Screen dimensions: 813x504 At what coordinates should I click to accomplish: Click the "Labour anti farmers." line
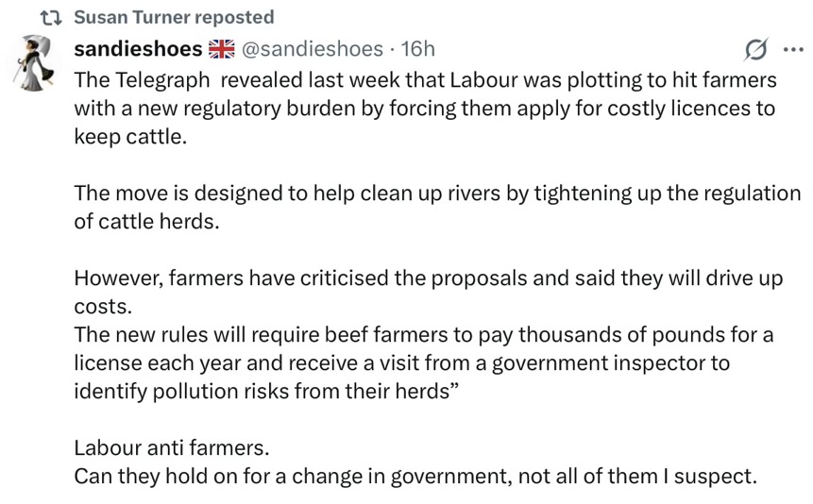coord(169,448)
